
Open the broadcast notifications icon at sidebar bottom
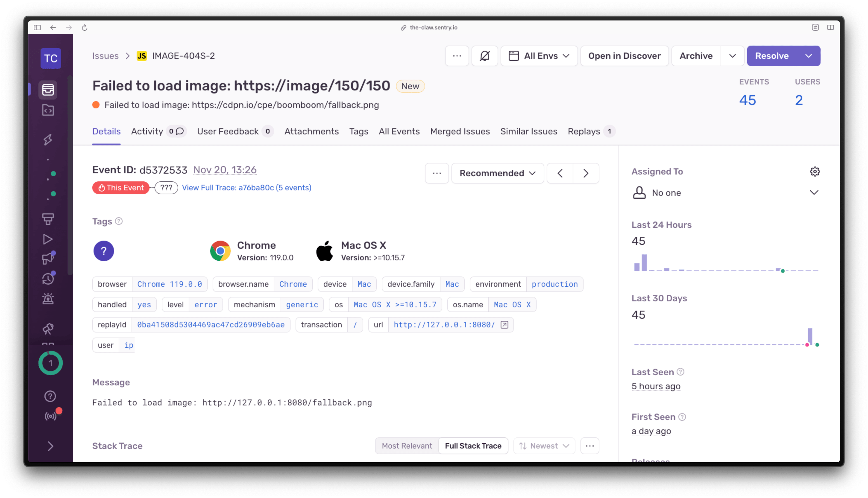coord(51,416)
